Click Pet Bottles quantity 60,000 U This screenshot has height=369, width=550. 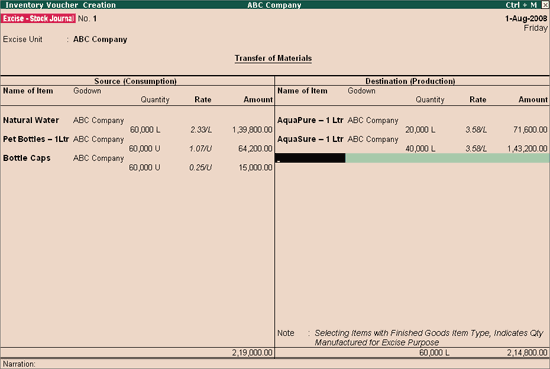[x=145, y=149]
